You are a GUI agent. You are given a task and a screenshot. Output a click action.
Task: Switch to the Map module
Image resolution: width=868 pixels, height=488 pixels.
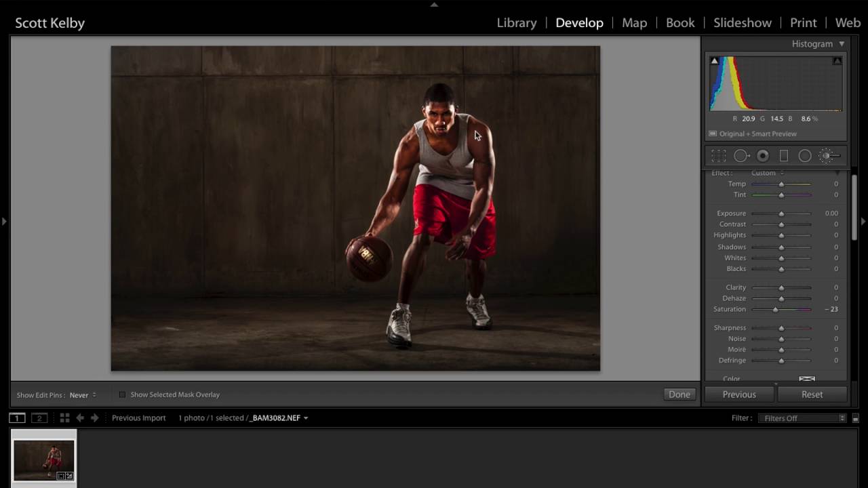coord(635,22)
